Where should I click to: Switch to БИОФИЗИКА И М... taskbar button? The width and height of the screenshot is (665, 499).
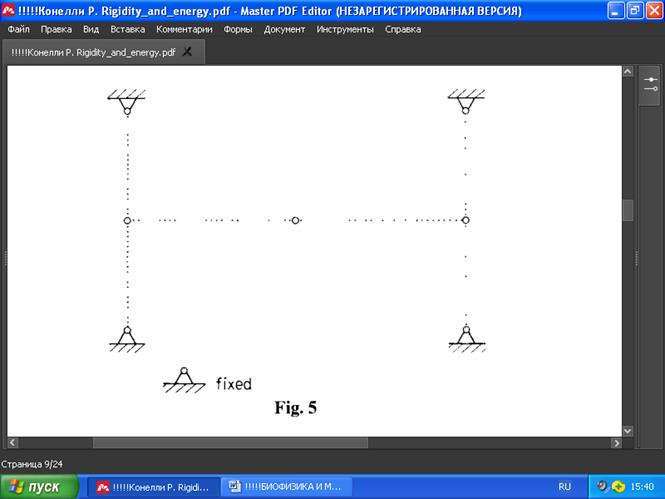[x=286, y=487]
